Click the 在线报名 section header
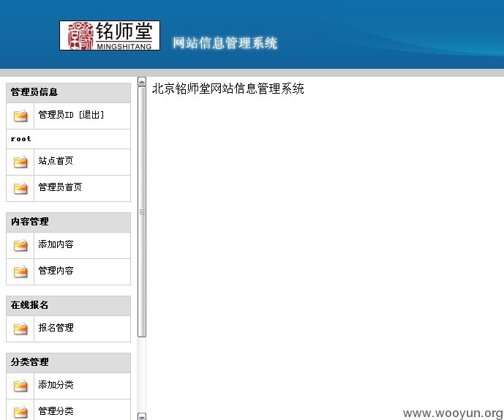504x420 pixels. 68,305
